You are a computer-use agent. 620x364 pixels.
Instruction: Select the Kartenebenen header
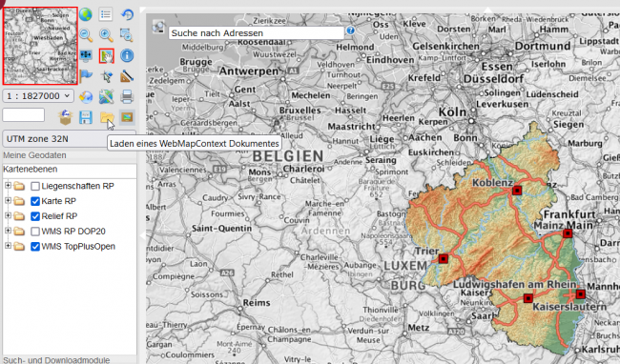pyautogui.click(x=31, y=169)
